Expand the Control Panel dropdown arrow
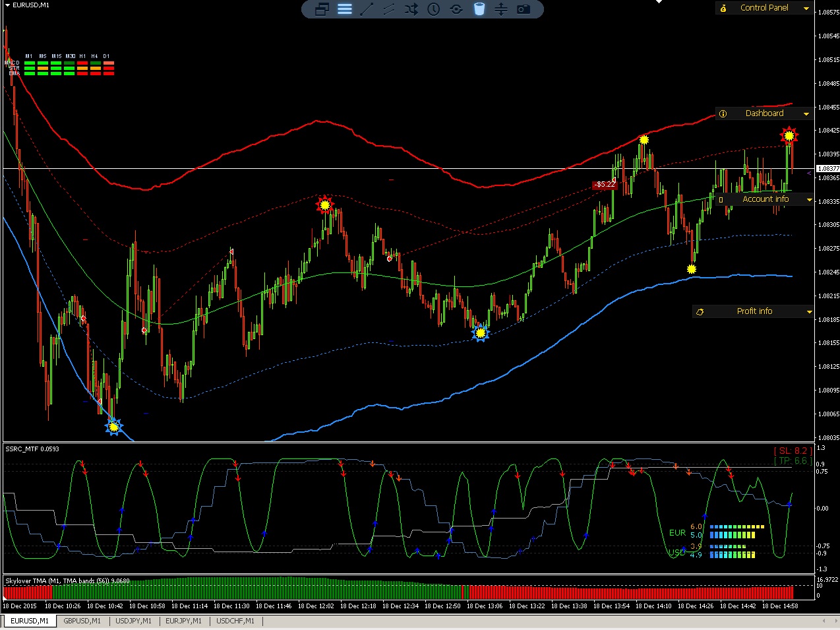Viewport: 840px width, 630px height. 806,8
